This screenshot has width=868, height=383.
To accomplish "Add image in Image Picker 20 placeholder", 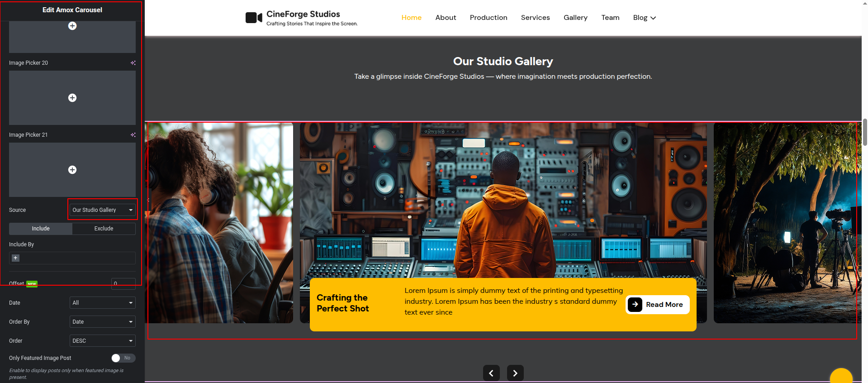I will [72, 98].
